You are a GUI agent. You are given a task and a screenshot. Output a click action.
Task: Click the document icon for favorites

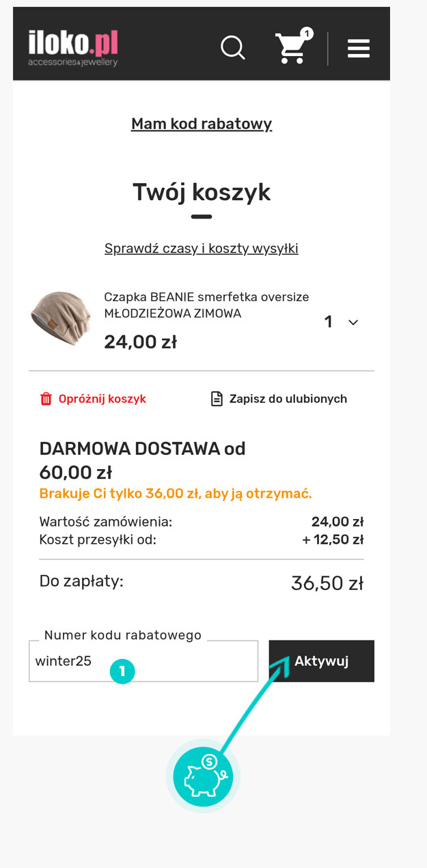[217, 399]
